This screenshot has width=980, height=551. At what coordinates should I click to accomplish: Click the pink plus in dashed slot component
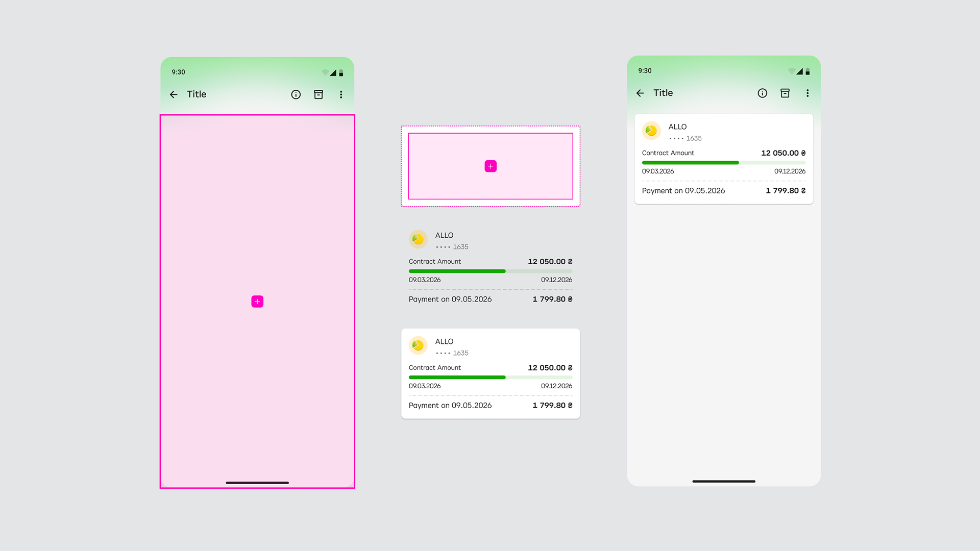tap(491, 166)
